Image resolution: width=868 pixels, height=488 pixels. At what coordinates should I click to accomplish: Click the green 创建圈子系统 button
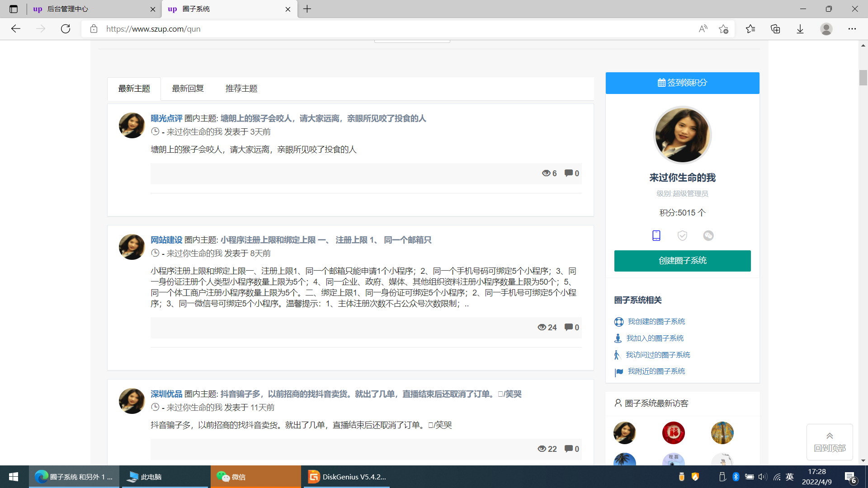pyautogui.click(x=682, y=261)
